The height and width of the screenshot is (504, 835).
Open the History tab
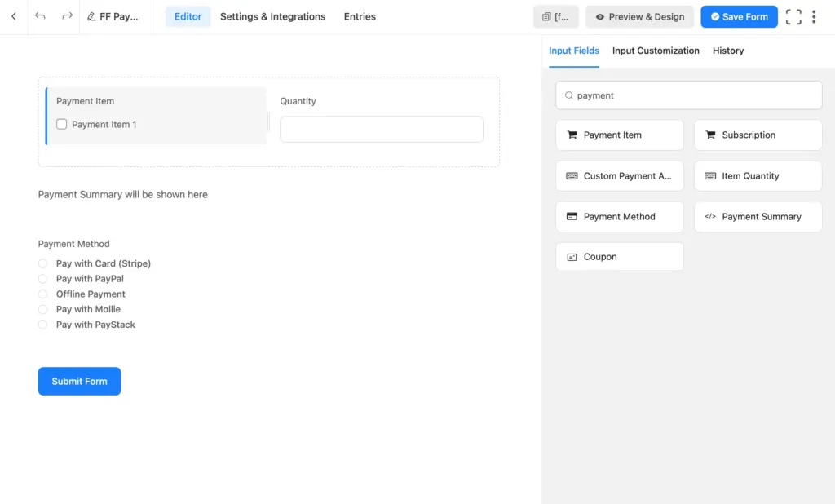[x=728, y=51]
